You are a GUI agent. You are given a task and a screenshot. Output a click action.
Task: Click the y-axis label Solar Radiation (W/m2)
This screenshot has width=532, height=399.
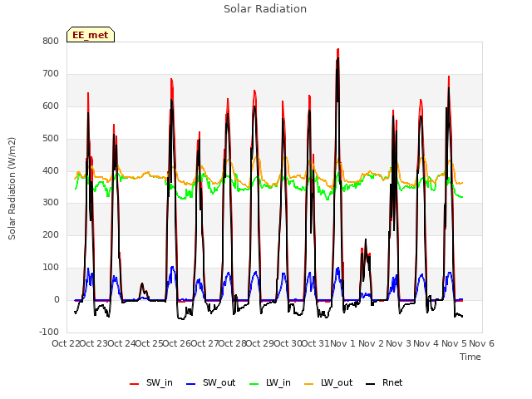12,189
